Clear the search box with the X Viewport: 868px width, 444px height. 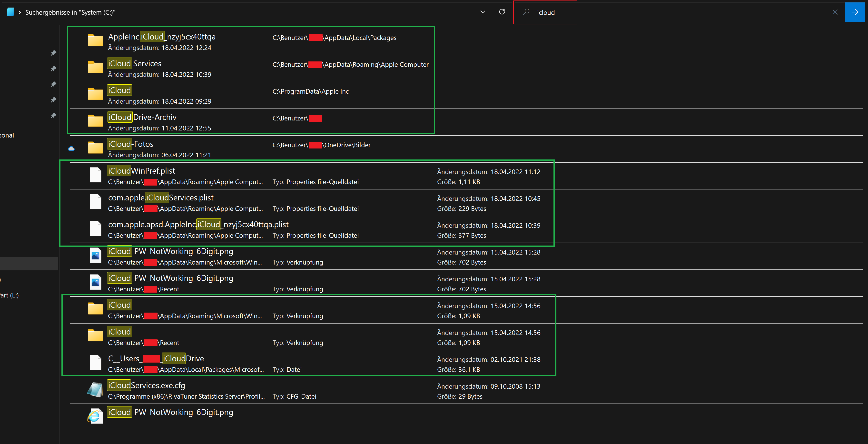coord(835,12)
